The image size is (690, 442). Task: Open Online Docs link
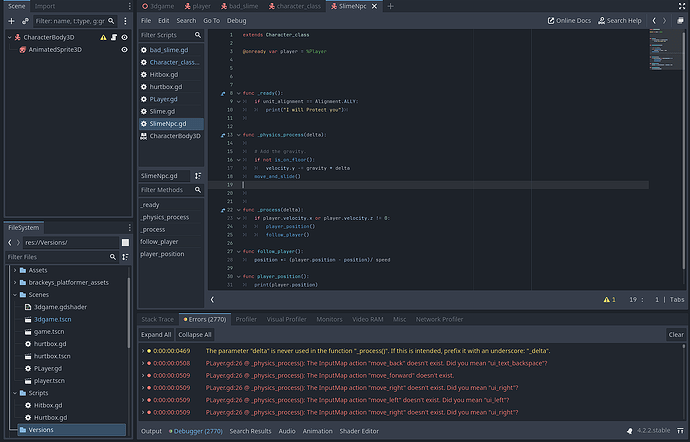(x=569, y=21)
